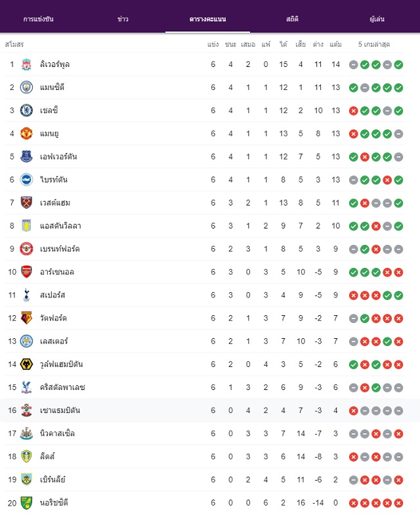The image size is (420, 520).
Task: Click the Chelsea club crest
Action: (26, 110)
